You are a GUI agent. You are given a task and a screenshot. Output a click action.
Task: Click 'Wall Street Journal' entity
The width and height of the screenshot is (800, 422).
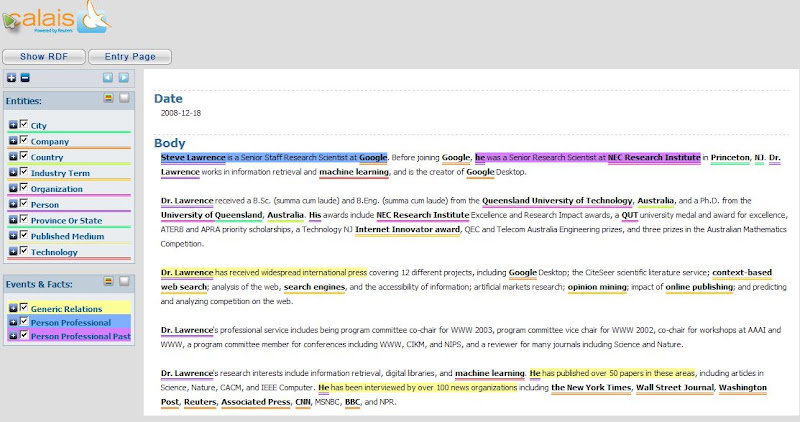click(674, 388)
